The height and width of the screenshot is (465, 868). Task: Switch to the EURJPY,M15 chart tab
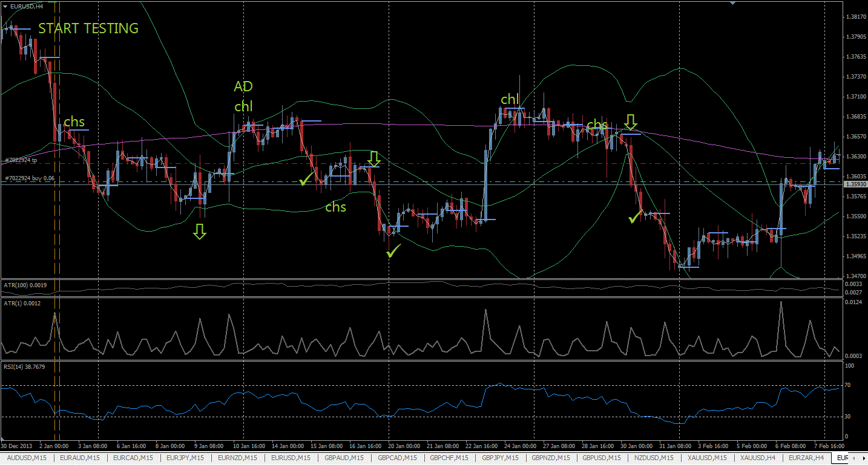(x=186, y=458)
